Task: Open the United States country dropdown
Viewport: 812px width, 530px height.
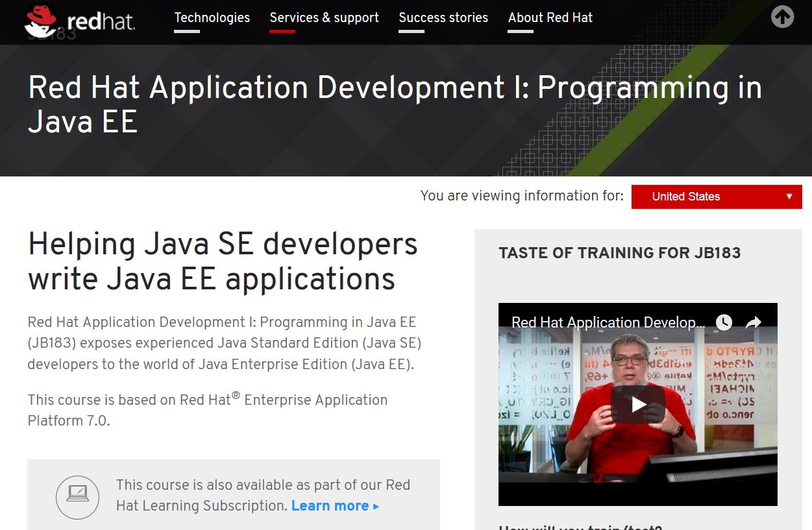Action: (x=716, y=197)
